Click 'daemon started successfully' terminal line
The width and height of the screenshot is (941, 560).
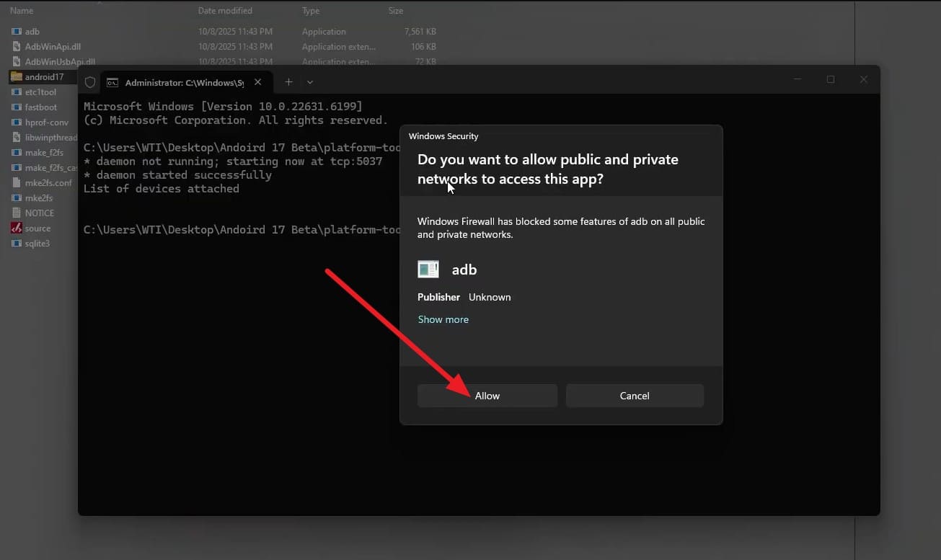pyautogui.click(x=177, y=175)
